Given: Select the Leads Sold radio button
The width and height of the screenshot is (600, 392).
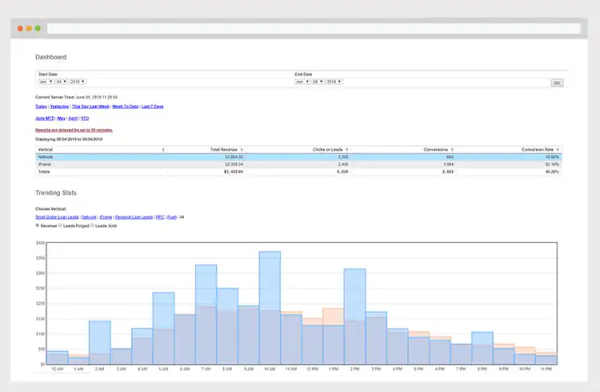Looking at the screenshot, I should [92, 226].
